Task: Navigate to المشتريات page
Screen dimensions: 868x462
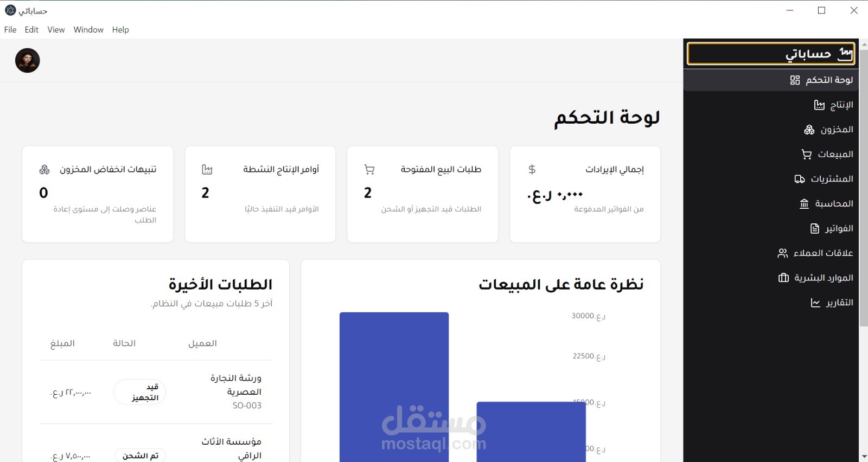Action: (x=771, y=179)
